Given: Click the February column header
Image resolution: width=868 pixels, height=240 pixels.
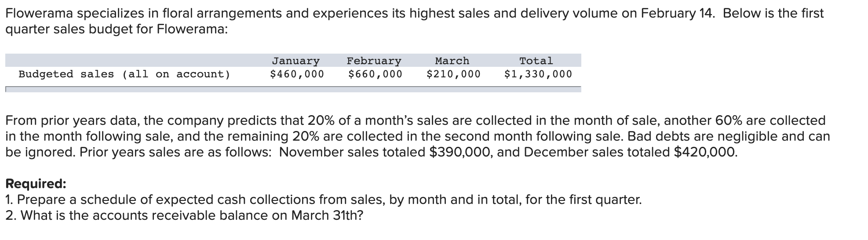Looking at the screenshot, I should point(374,61).
